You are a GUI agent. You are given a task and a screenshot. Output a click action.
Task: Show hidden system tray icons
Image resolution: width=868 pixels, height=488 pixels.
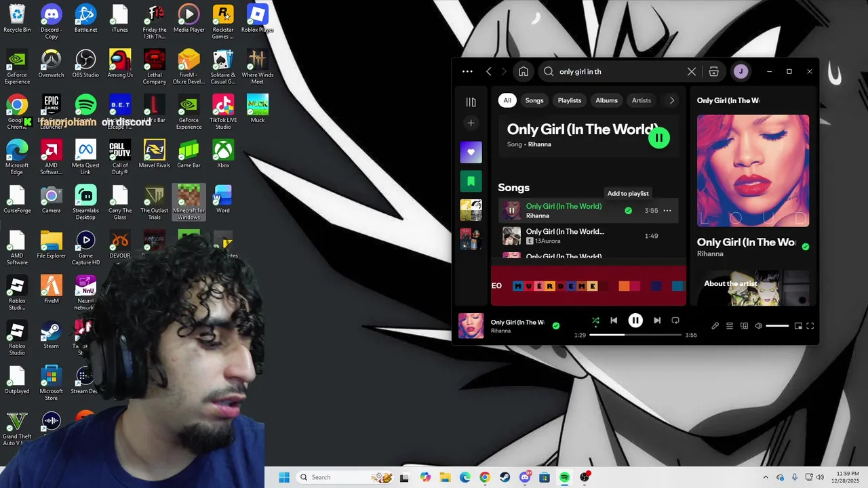[766, 477]
